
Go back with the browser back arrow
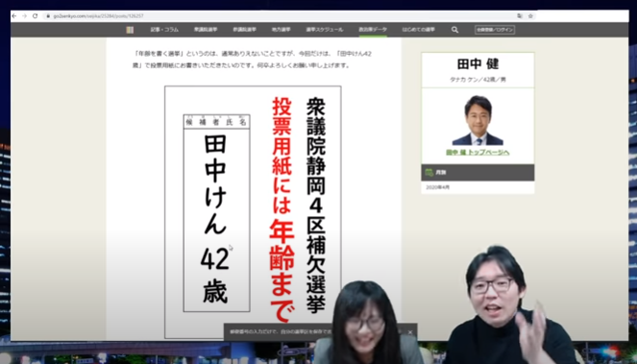click(14, 15)
